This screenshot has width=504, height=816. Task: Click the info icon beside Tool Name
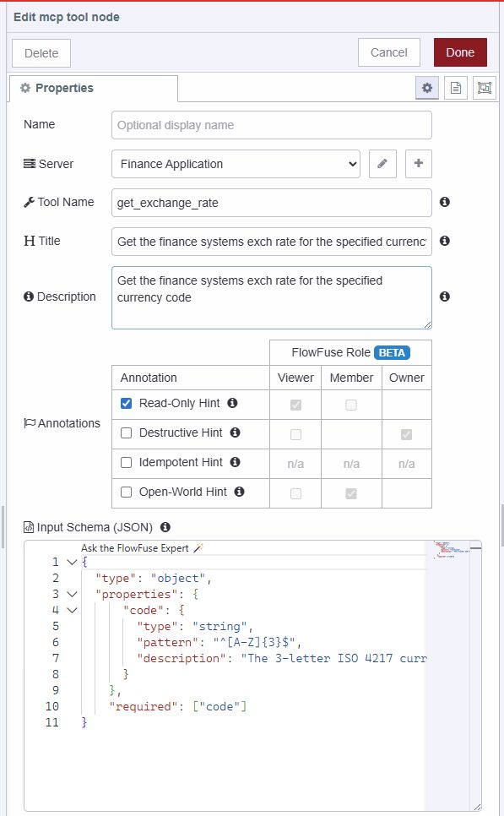[x=445, y=202]
